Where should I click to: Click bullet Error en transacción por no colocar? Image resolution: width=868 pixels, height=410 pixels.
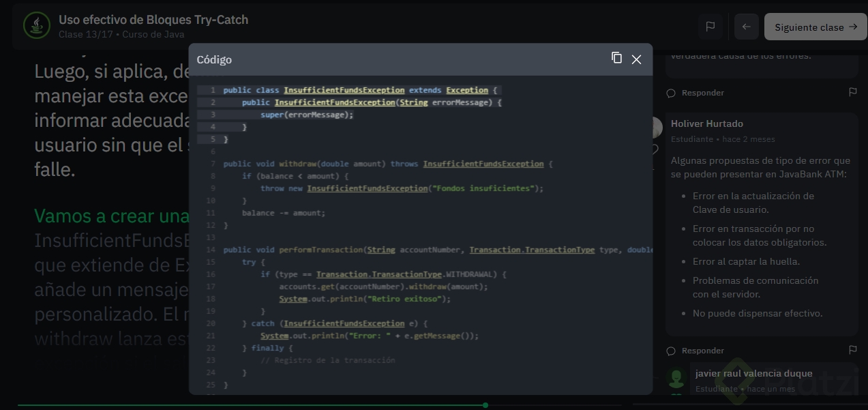click(760, 235)
